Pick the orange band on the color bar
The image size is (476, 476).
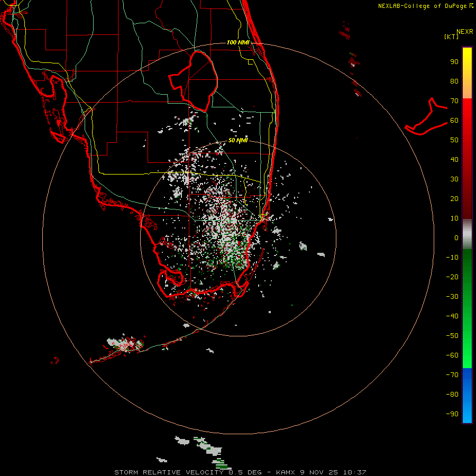click(467, 90)
